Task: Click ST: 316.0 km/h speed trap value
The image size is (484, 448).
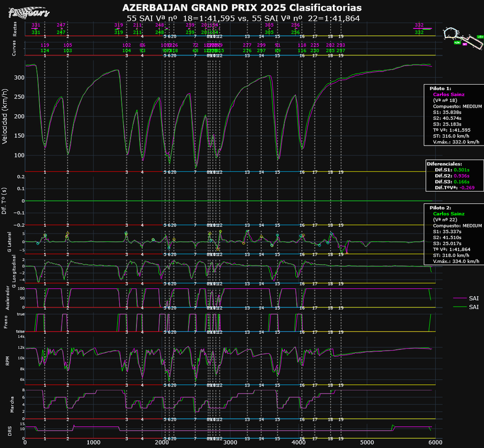Action: point(451,136)
